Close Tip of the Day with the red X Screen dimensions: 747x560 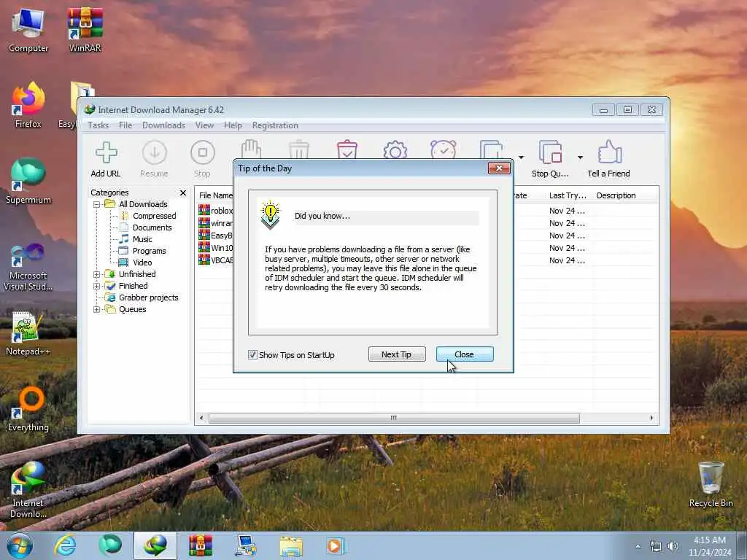tap(499, 168)
